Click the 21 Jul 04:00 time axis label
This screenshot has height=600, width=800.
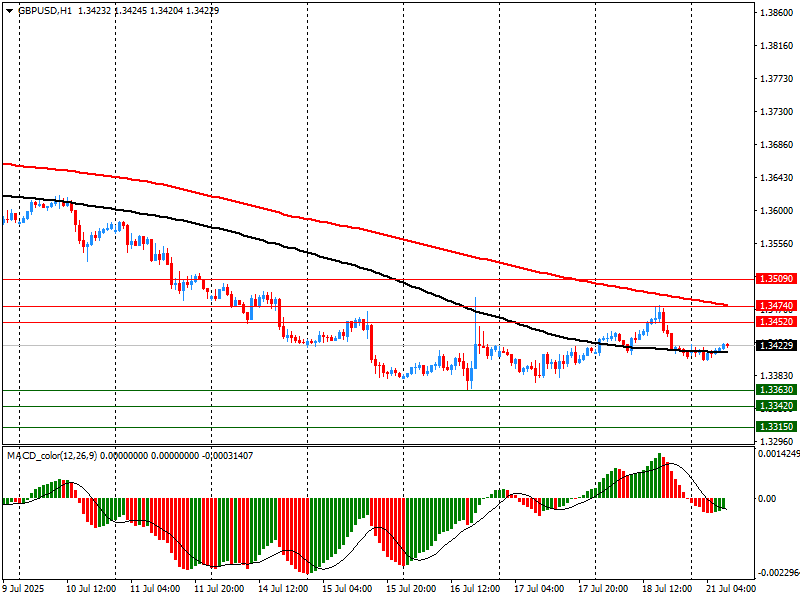pos(731,588)
